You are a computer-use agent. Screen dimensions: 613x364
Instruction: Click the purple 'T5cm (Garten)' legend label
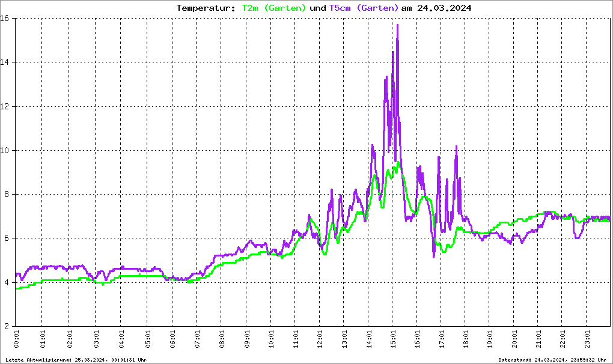364,8
